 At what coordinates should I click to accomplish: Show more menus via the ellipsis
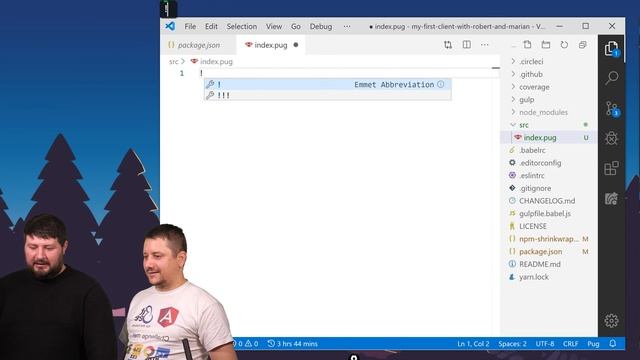click(347, 27)
